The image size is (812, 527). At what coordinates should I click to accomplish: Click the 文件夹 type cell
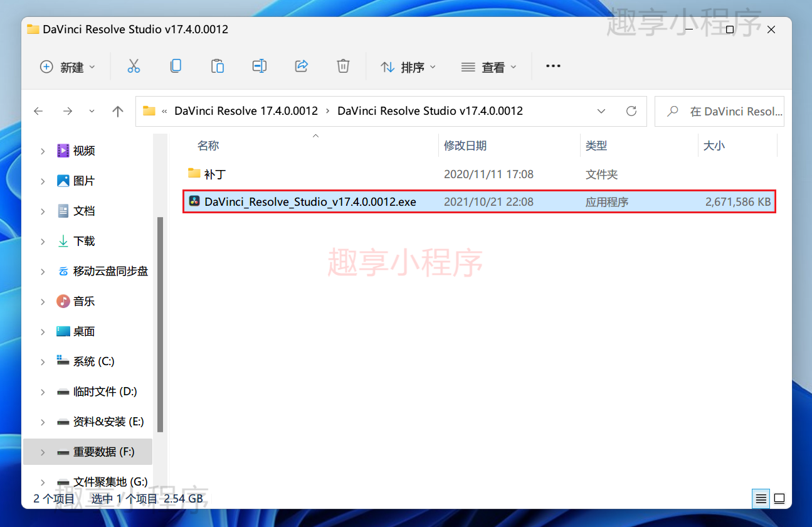(x=601, y=174)
